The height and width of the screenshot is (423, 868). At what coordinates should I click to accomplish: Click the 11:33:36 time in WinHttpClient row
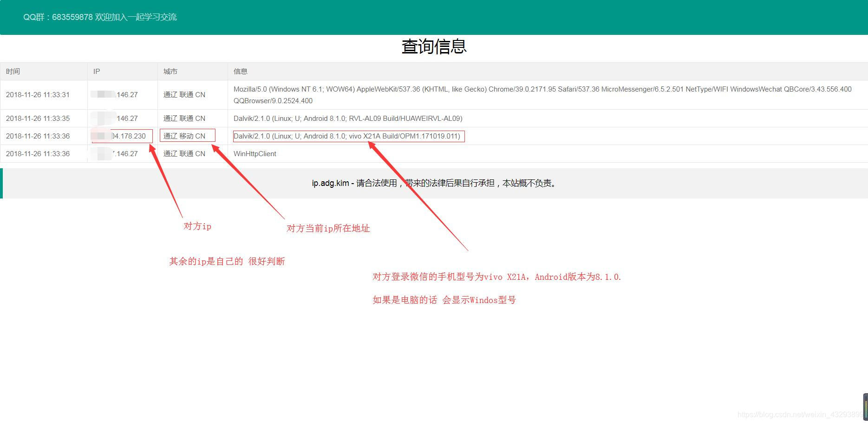tap(38, 154)
